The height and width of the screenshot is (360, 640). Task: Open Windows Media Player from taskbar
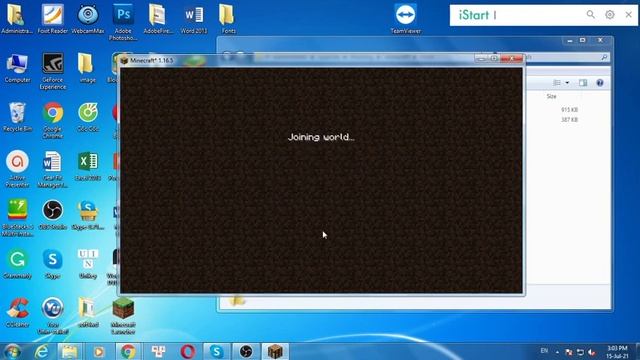(x=98, y=351)
